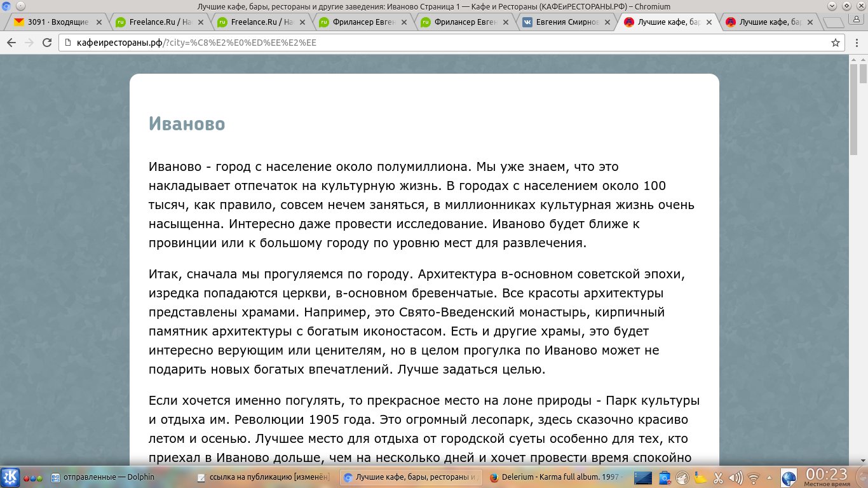Click the 'Иваново' page heading
Viewport: 868px width, 488px height.
[187, 123]
